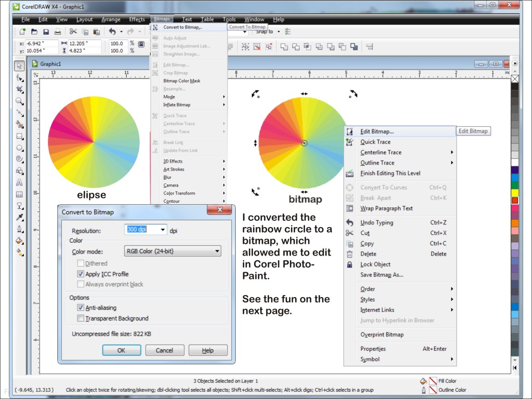Image resolution: width=532 pixels, height=399 pixels.
Task: Open the Color mode dropdown
Action: (x=174, y=251)
